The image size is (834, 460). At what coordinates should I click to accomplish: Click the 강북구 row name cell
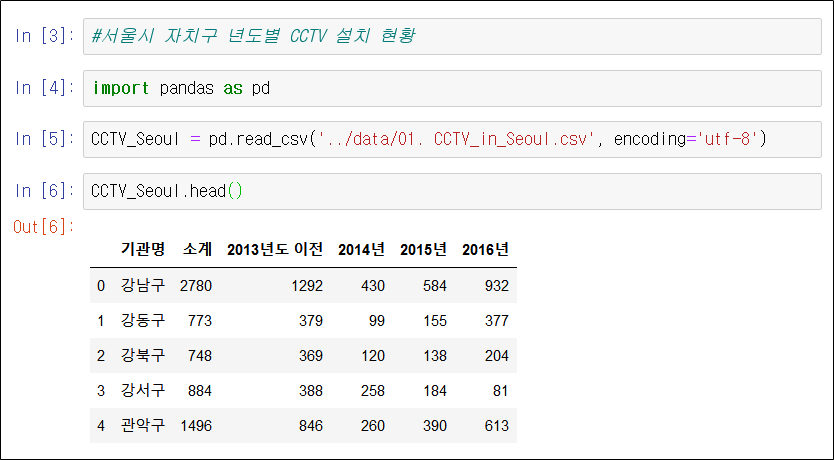(x=143, y=356)
